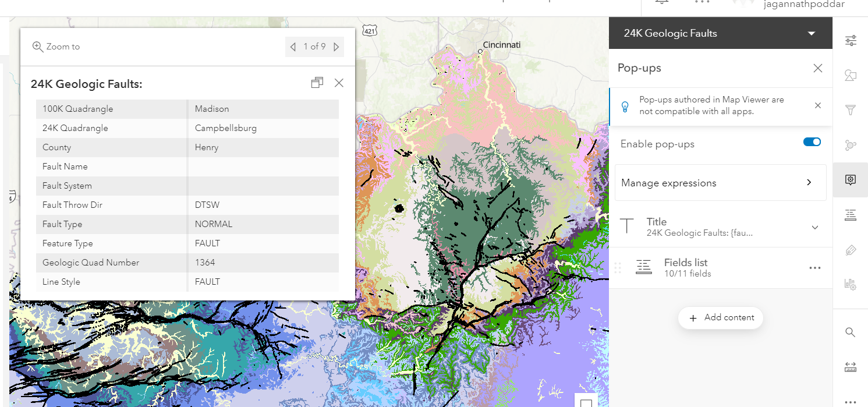Open the Charts panel icon
Screen dimensions: 868x407
tap(851, 284)
